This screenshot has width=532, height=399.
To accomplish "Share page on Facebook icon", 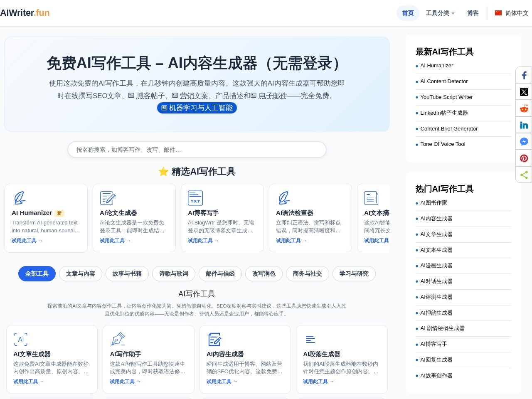I will coord(524,75).
